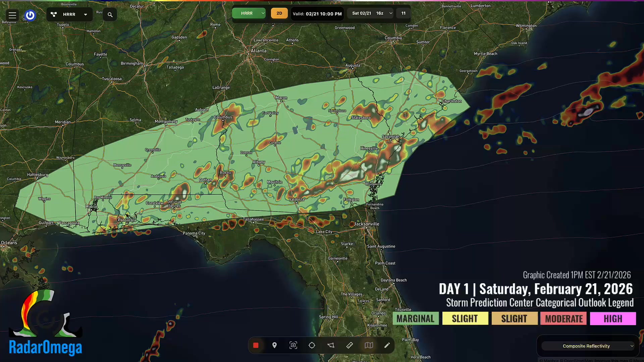Click the 'Macon' city label
This screenshot has width=644, height=362.
pos(281,98)
